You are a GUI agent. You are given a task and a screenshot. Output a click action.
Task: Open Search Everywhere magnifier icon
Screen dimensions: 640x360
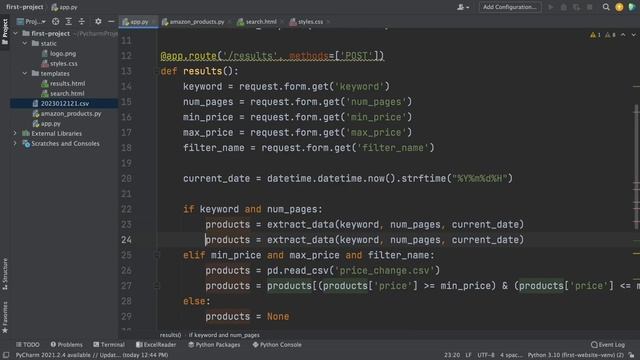606,7
